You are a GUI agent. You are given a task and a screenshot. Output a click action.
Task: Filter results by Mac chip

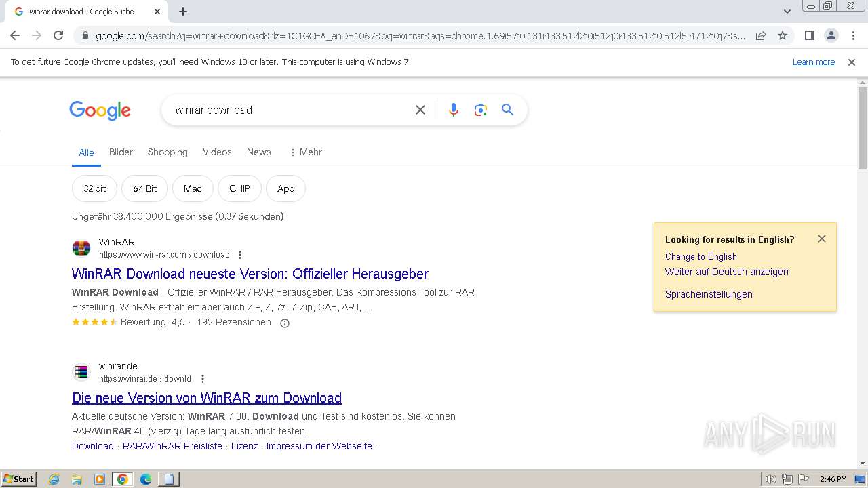(x=193, y=188)
